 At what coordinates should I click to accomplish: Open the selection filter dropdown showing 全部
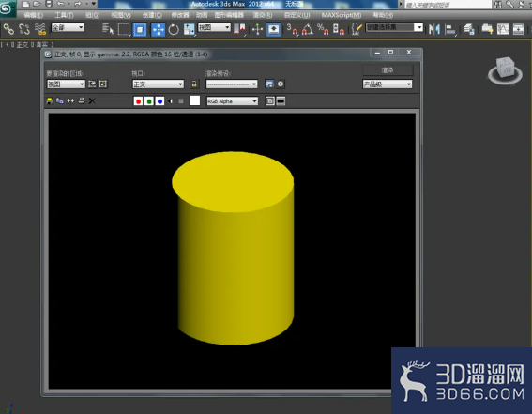(68, 27)
